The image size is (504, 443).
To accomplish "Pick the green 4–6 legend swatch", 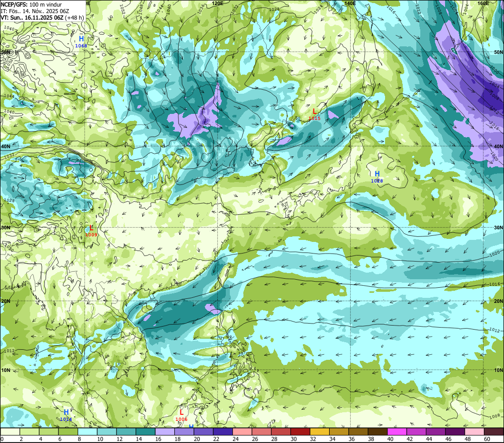I will click(x=49, y=431).
